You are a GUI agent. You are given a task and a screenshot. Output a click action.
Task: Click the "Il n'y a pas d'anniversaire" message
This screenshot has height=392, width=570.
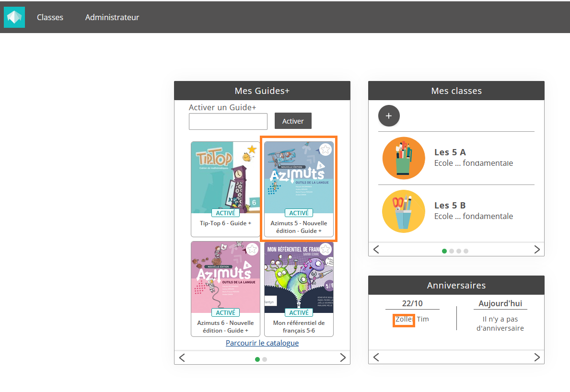pyautogui.click(x=500, y=323)
